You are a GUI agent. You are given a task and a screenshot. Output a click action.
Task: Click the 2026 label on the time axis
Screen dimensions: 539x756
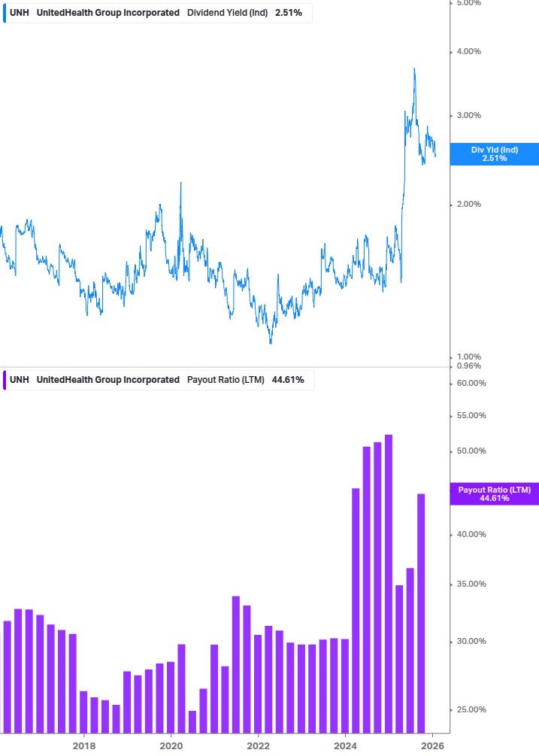(432, 746)
